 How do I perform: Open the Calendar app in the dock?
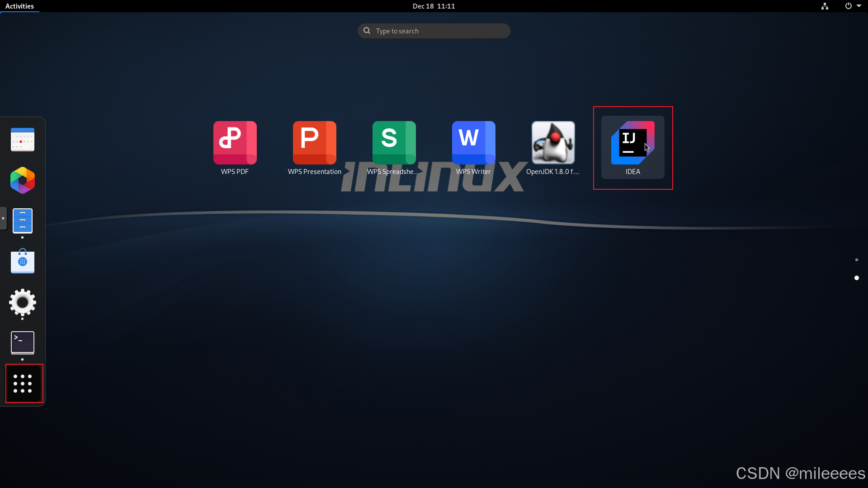click(x=22, y=140)
